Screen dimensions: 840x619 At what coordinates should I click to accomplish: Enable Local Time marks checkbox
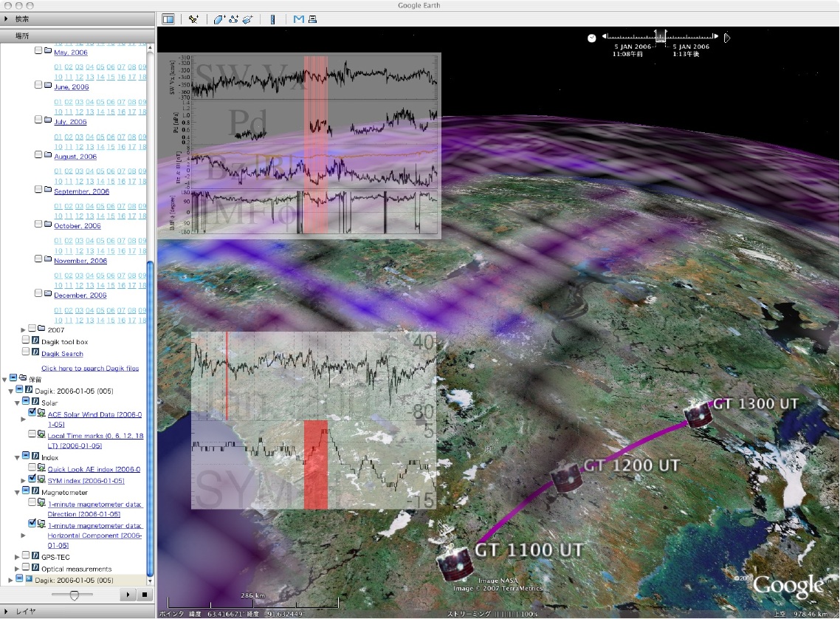[x=32, y=434]
